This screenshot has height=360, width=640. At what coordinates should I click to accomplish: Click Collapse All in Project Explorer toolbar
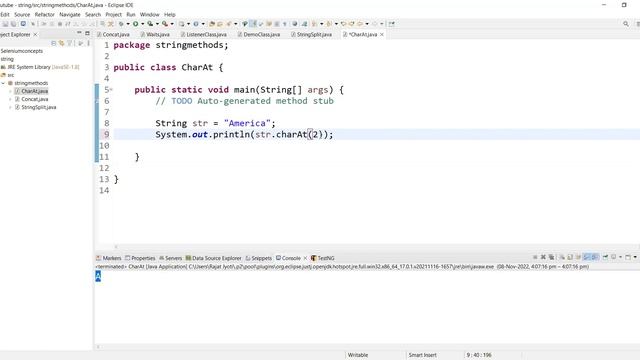[53, 43]
